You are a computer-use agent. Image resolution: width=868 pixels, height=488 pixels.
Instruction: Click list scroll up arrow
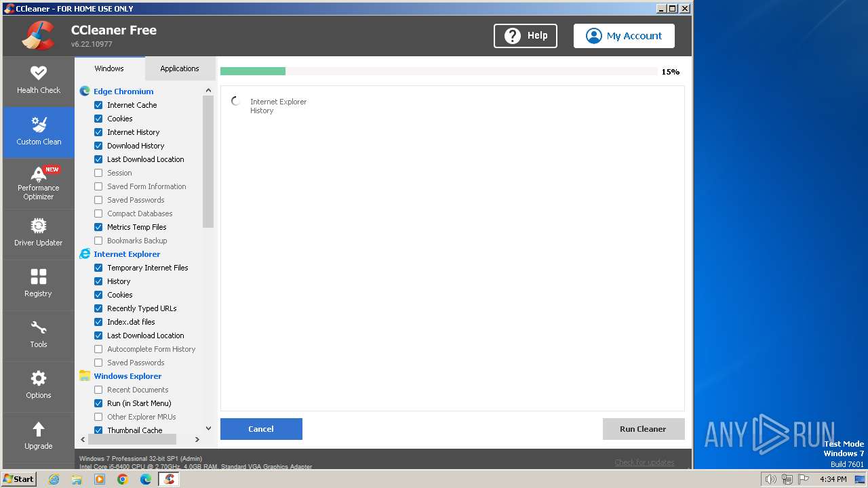208,90
